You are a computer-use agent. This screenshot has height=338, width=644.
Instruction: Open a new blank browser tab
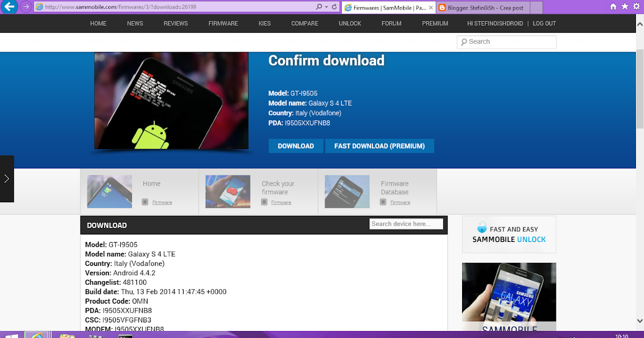(x=537, y=8)
